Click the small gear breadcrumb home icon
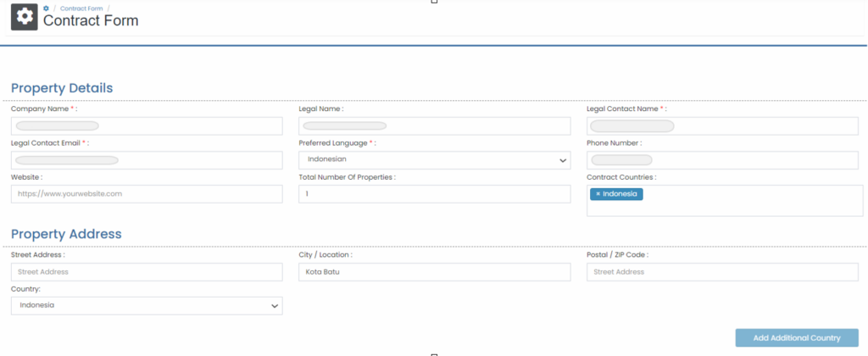Viewport: 868px width, 356px height. pyautogui.click(x=46, y=8)
